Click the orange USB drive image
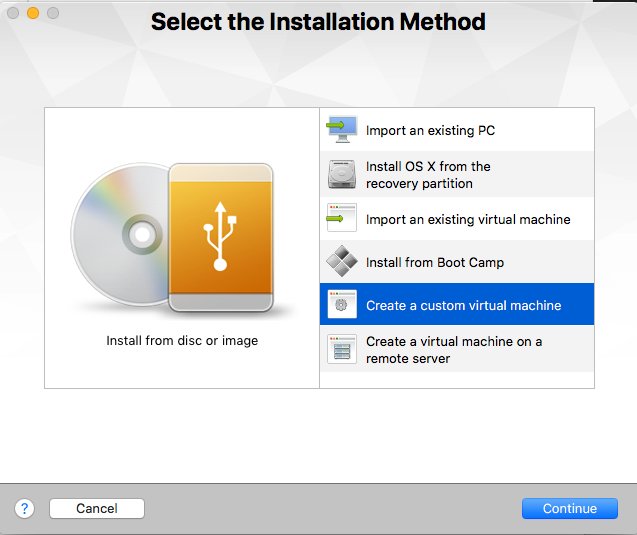Screen dimensions: 637x535 (x=221, y=236)
